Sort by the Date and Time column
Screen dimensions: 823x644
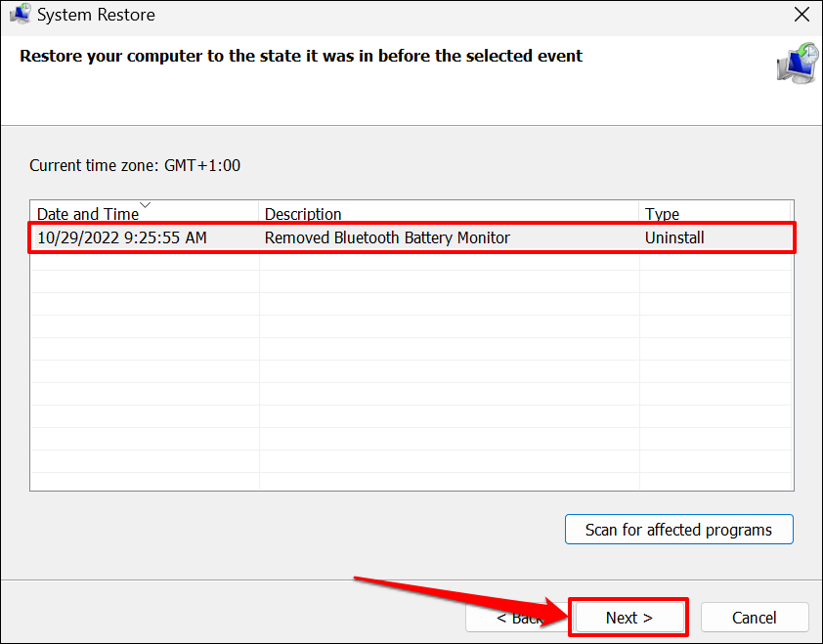[88, 214]
